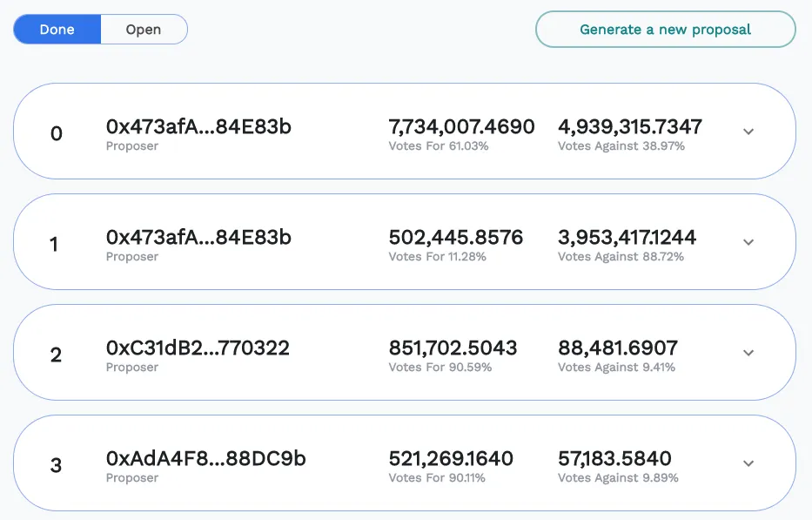The image size is (812, 520).
Task: Select the Done proposals tab
Action: [x=56, y=29]
